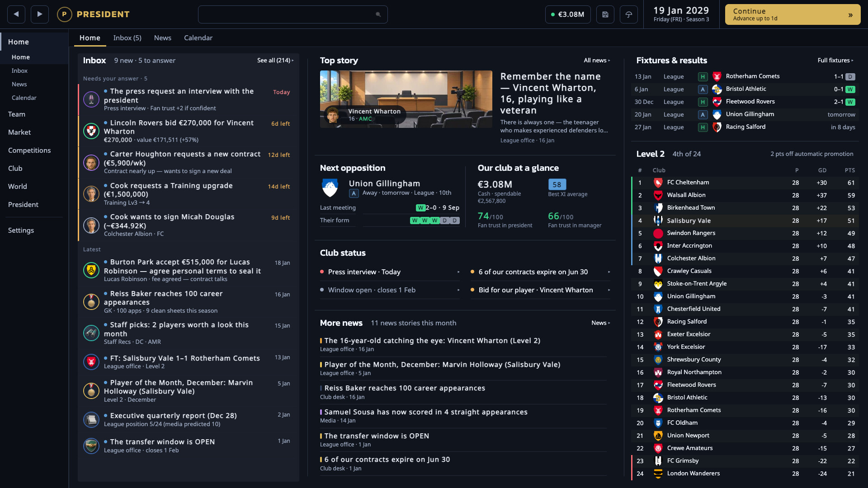The height and width of the screenshot is (488, 868).
Task: Click FC Cheltenham crest in league table
Action: (x=658, y=183)
